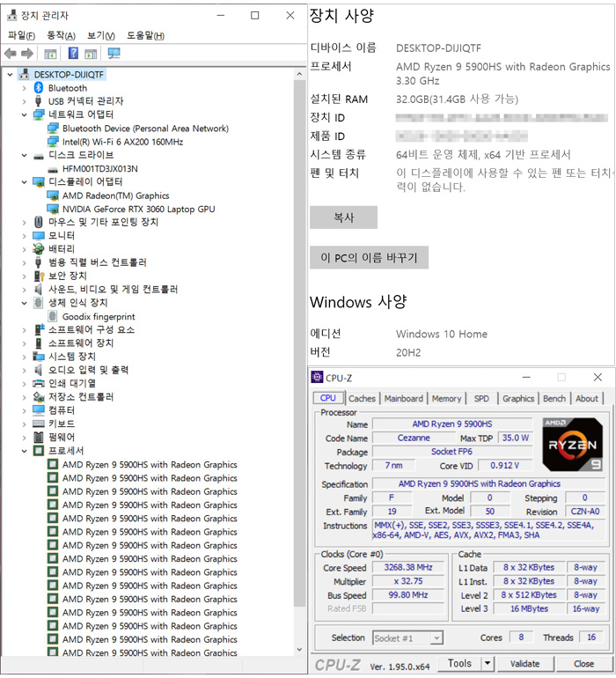The image size is (616, 678).
Task: Click the Close button in CPU-Z
Action: [583, 663]
